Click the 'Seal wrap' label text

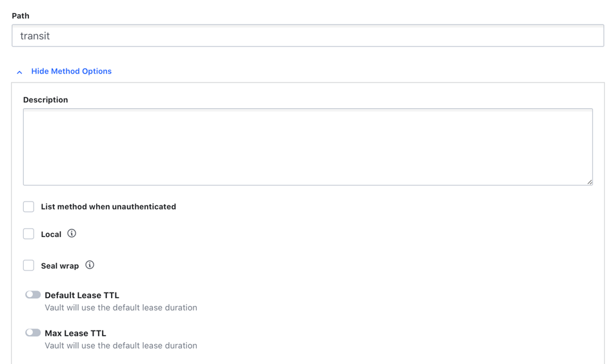point(60,266)
